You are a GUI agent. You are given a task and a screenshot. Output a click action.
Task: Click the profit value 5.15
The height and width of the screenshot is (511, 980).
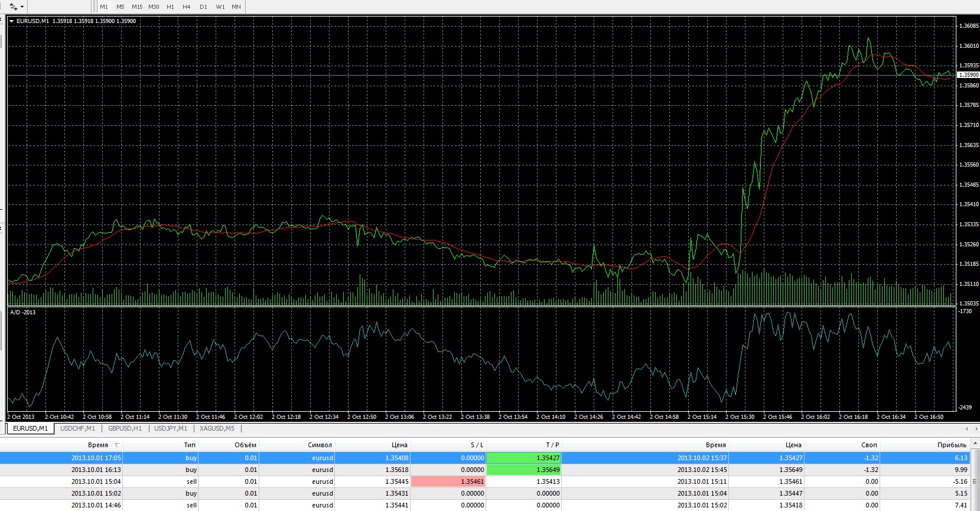pyautogui.click(x=961, y=493)
